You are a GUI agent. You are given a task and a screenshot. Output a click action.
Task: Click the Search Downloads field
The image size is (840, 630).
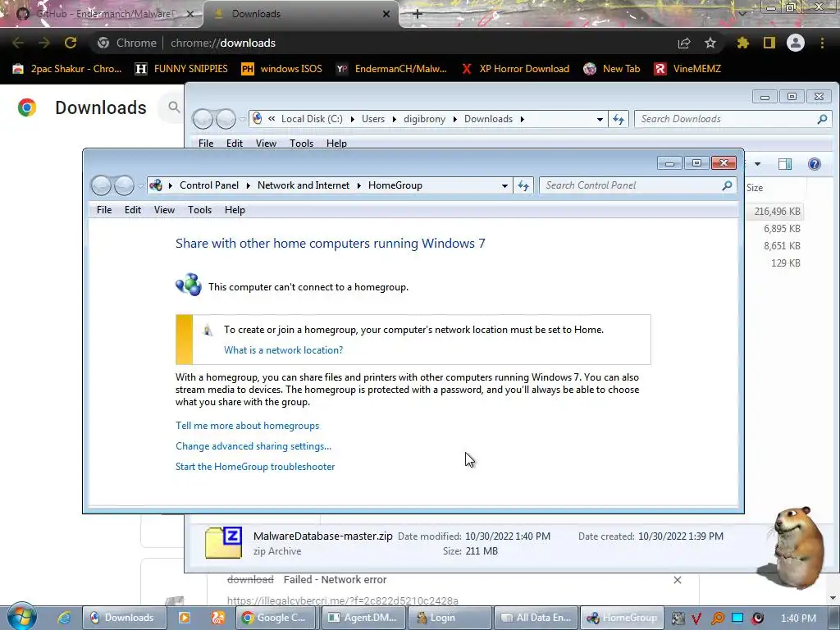point(733,119)
